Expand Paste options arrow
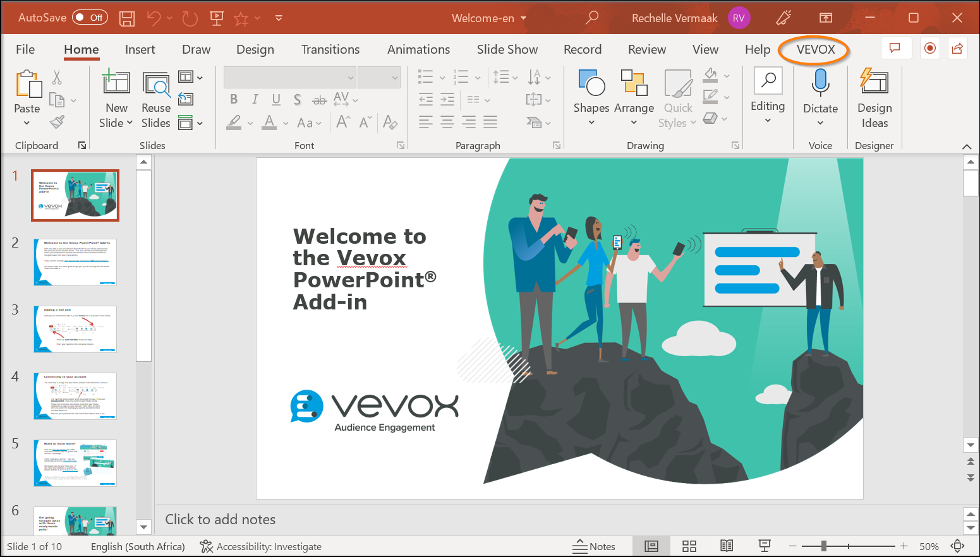This screenshot has height=557, width=980. [x=27, y=123]
